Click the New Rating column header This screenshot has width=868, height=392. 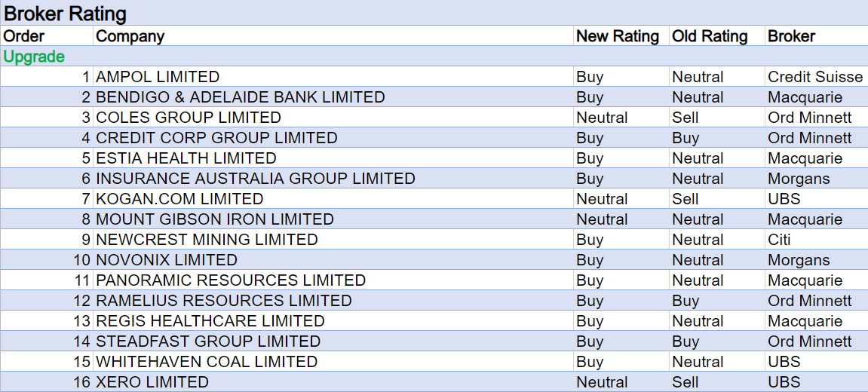click(617, 36)
